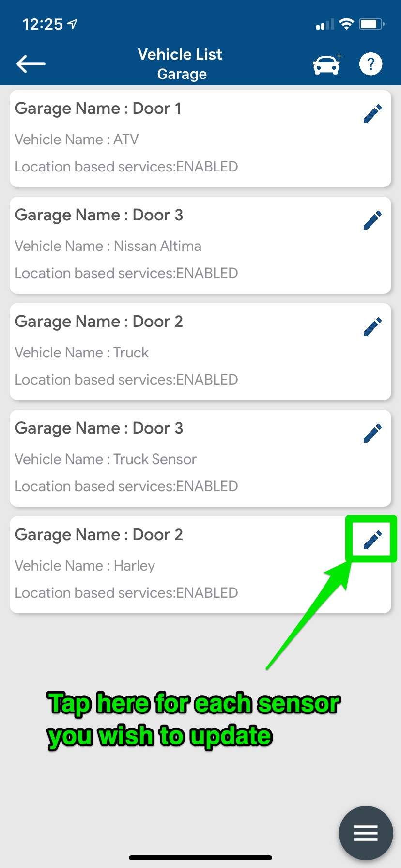Select the Door 1 ATV card
This screenshot has width=401, height=868.
200,139
